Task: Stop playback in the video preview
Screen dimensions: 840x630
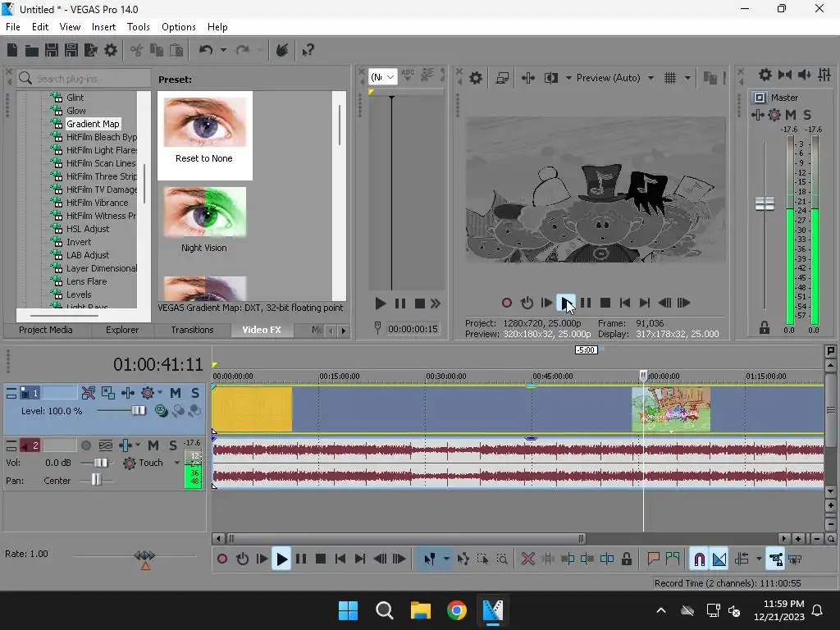Action: click(x=605, y=303)
